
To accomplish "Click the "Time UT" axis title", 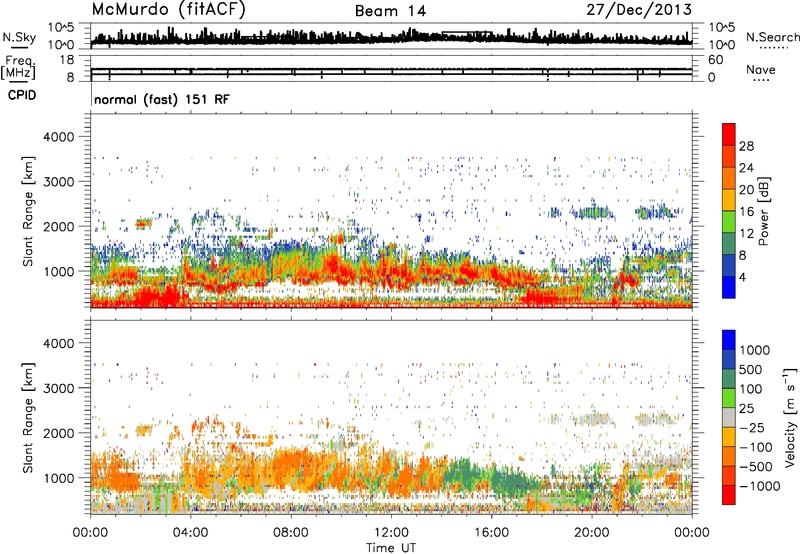I will click(391, 547).
